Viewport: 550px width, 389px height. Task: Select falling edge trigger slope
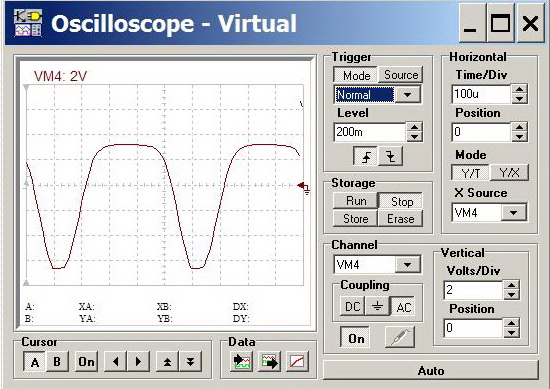[x=390, y=156]
